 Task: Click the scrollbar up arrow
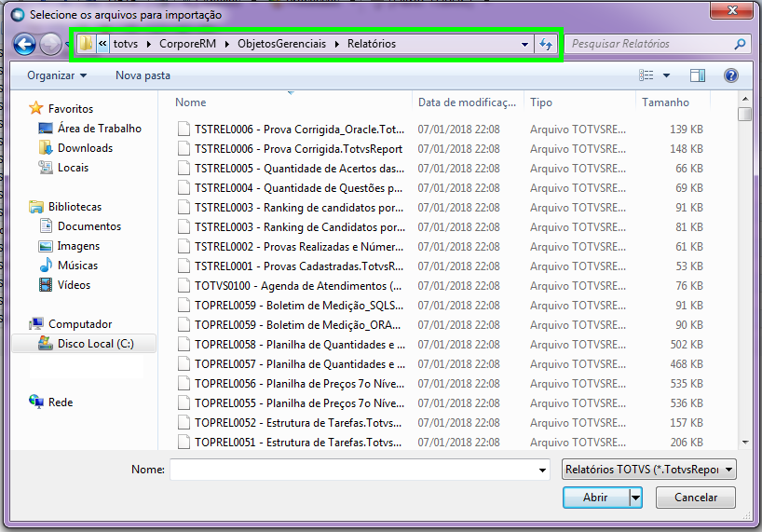(745, 99)
